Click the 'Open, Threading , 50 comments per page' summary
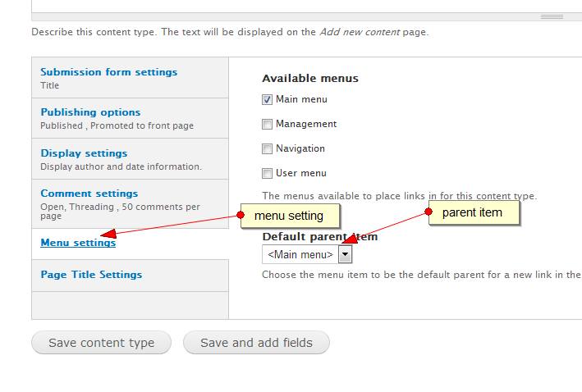Viewport: 582px width, 392px height. [121, 212]
